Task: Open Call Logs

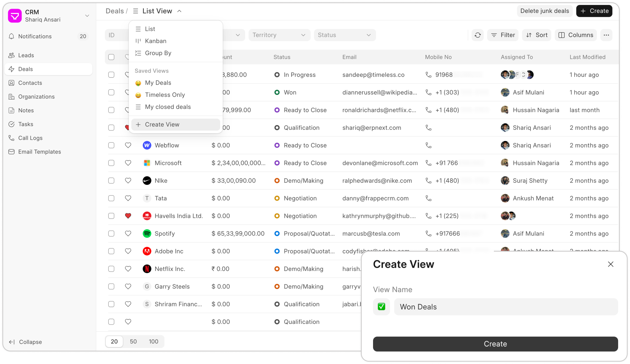Action: point(30,138)
